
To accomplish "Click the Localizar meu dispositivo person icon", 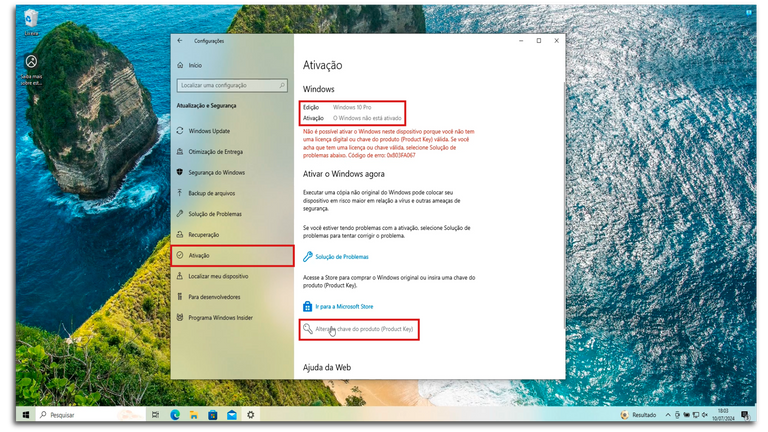I will [180, 276].
